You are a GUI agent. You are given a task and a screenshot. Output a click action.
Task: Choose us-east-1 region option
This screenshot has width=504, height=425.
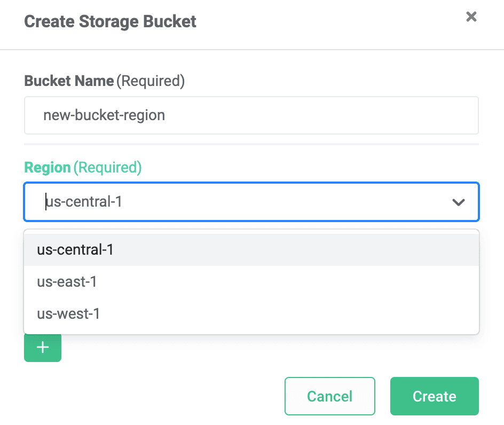tap(251, 281)
